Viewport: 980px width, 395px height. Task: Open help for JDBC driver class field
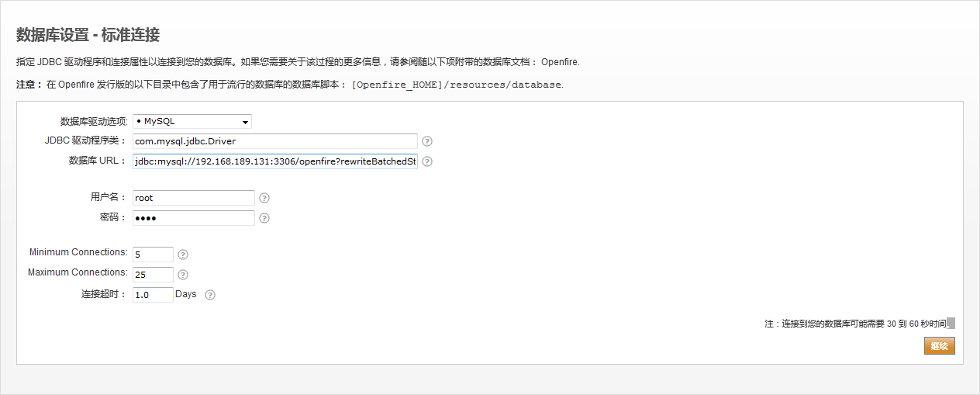pyautogui.click(x=426, y=142)
